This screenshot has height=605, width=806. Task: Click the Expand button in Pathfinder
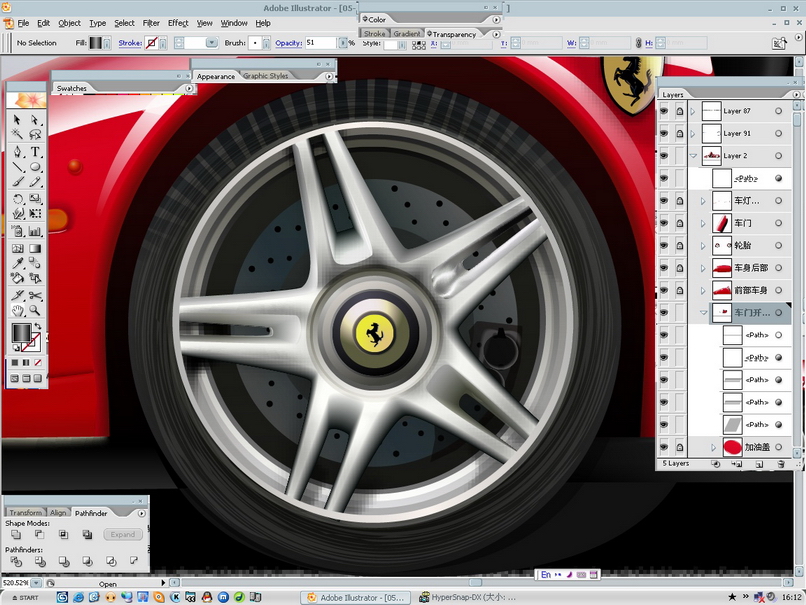[x=122, y=535]
